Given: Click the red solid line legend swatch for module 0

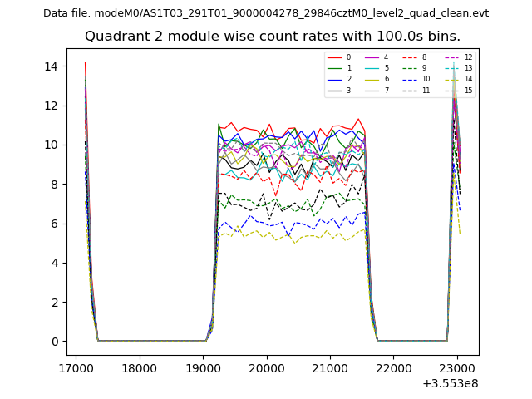Looking at the screenshot, I should [x=334, y=57].
